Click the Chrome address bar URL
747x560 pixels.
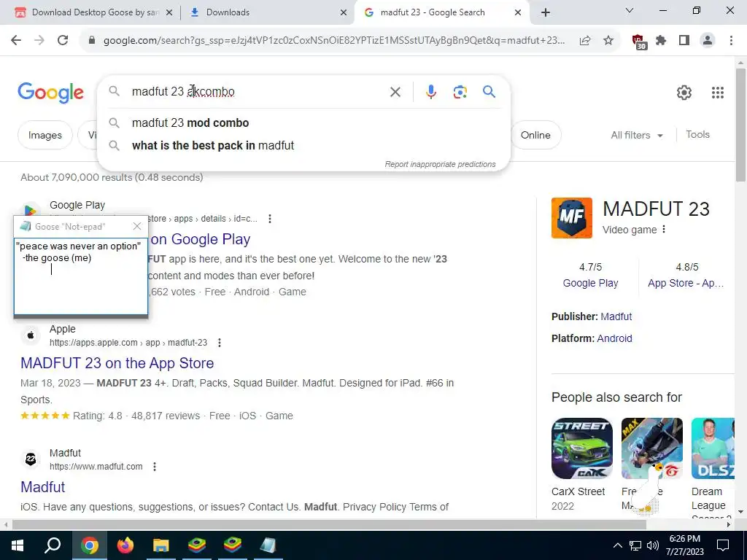tap(333, 41)
